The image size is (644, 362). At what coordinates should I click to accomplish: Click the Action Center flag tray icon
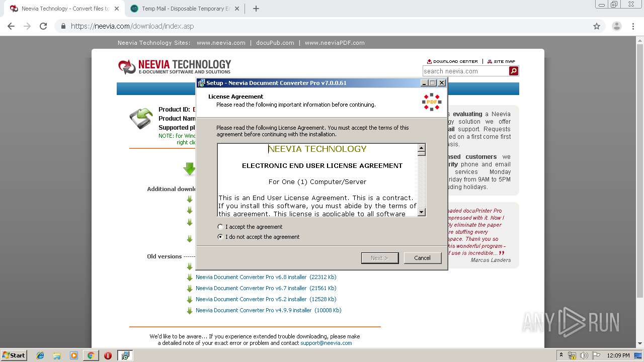[x=596, y=355]
